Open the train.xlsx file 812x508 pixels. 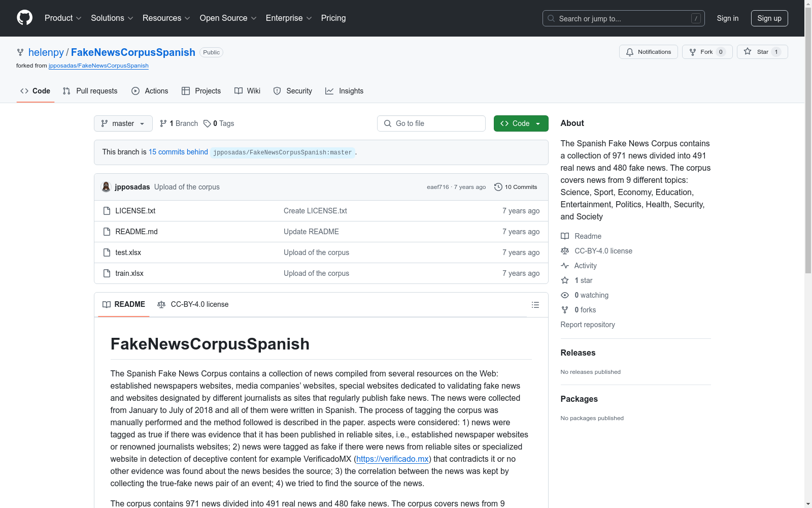pyautogui.click(x=129, y=273)
